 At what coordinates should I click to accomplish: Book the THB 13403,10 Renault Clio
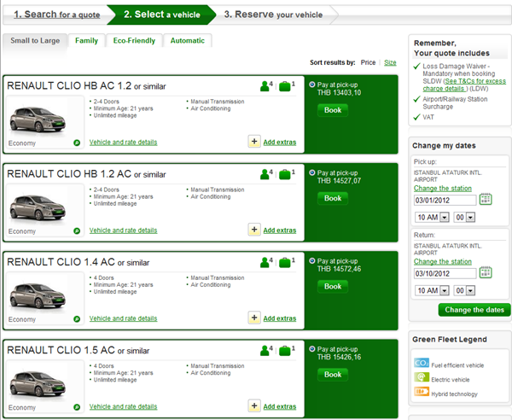pos(333,110)
